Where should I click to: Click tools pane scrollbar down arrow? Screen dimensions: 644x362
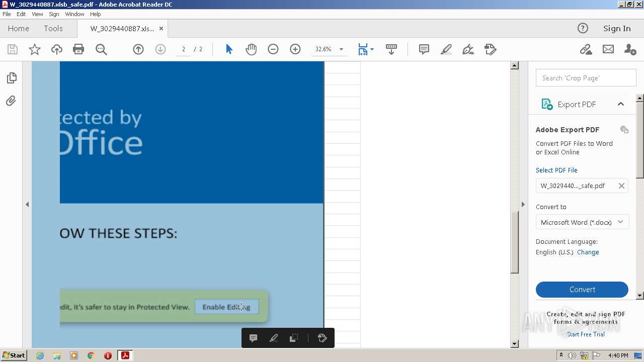(640, 296)
